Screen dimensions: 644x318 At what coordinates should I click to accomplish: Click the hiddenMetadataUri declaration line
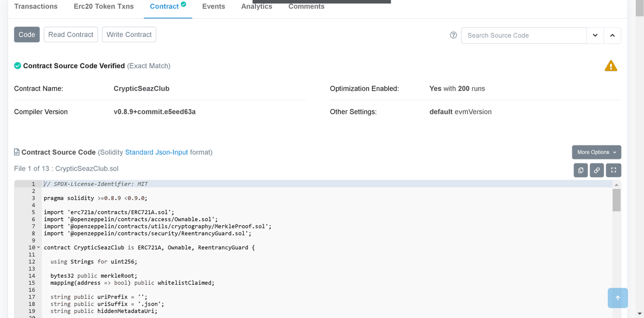104,311
